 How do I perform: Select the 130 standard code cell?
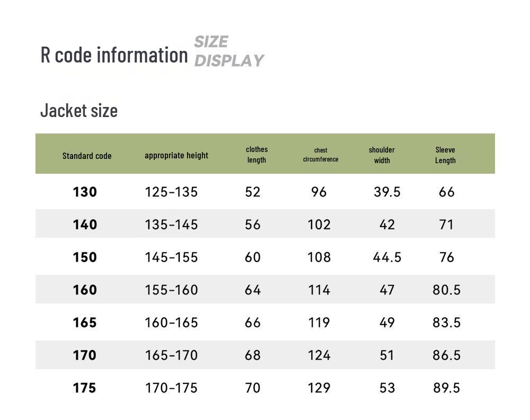(85, 192)
